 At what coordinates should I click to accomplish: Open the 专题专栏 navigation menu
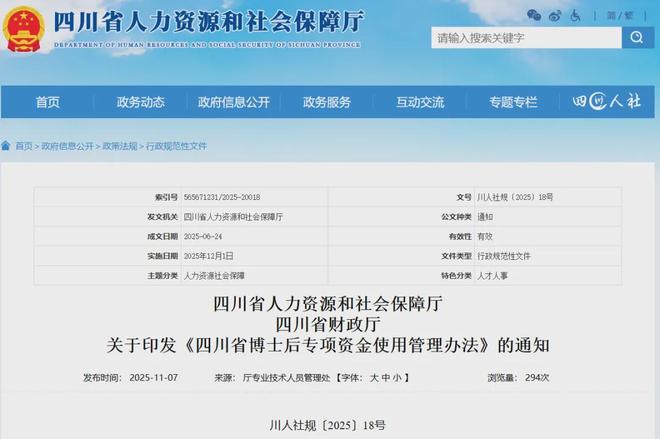click(x=513, y=102)
